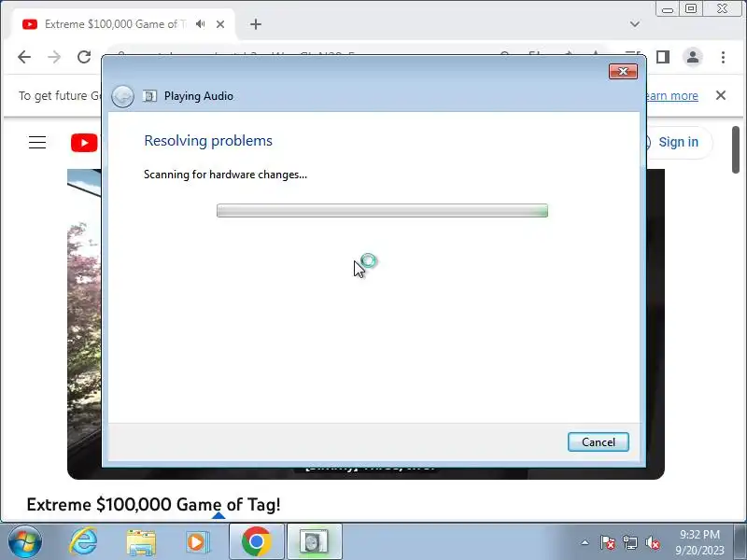
Task: Open the Windows Start menu
Action: coord(24,542)
